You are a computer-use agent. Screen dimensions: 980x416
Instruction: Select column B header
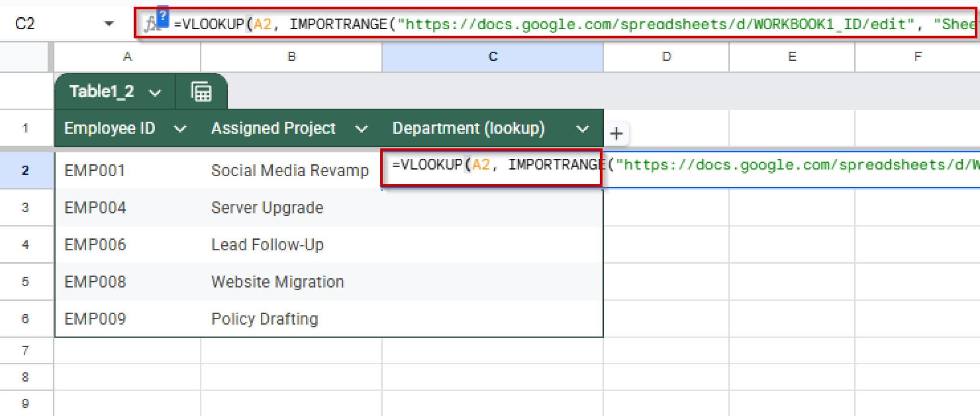coord(291,57)
